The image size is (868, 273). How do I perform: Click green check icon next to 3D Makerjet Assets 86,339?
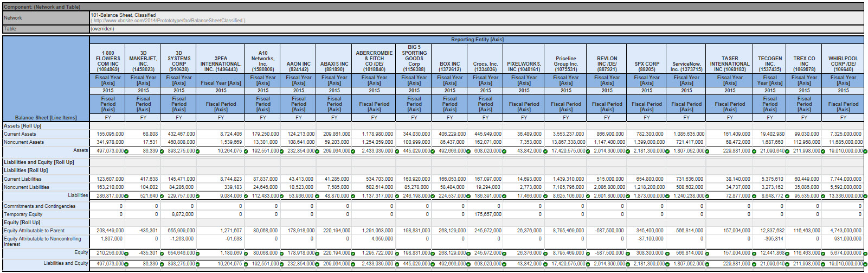coord(162,151)
